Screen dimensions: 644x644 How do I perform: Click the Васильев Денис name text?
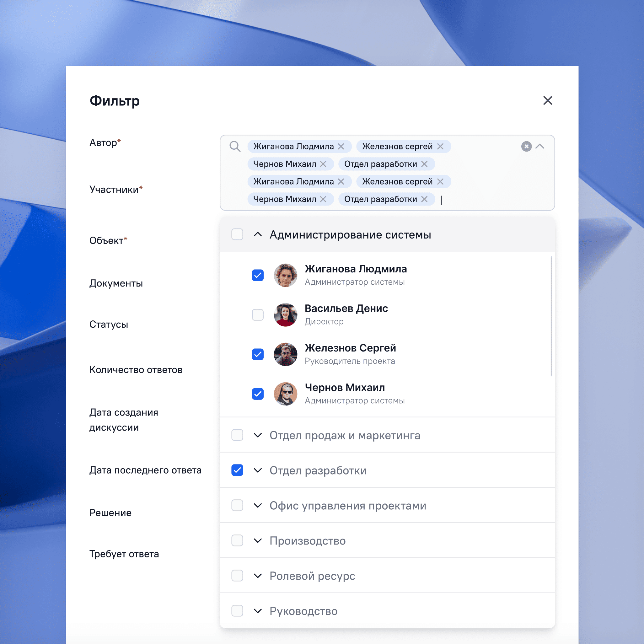(x=346, y=308)
